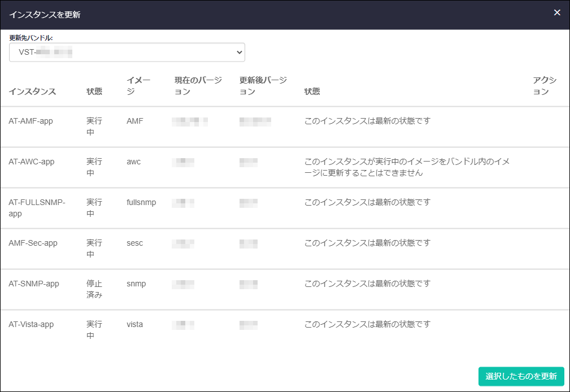Click the AMF image cell
570x392 pixels.
point(135,121)
